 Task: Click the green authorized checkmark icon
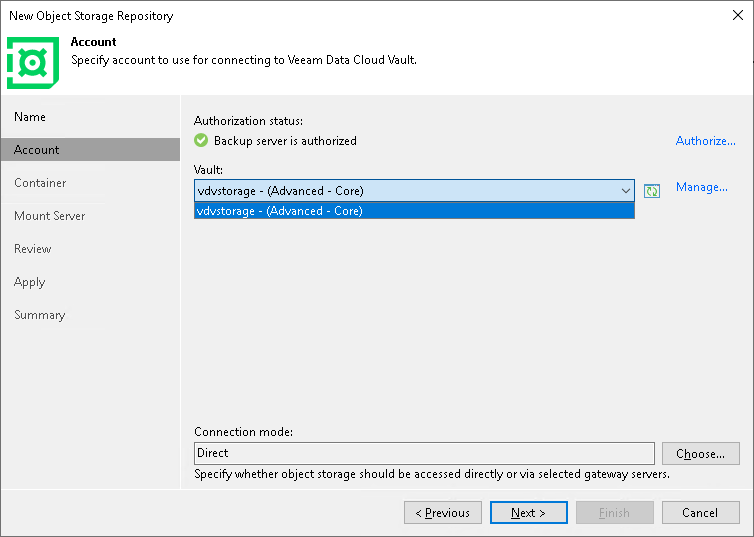coord(201,141)
